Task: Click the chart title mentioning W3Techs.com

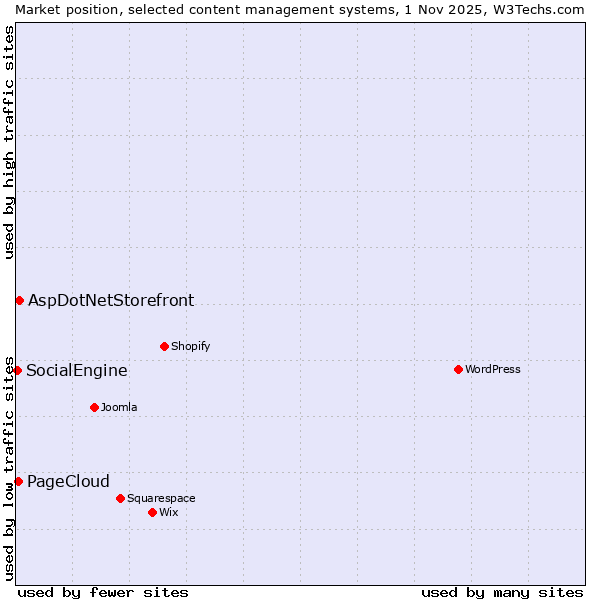Action: click(300, 9)
